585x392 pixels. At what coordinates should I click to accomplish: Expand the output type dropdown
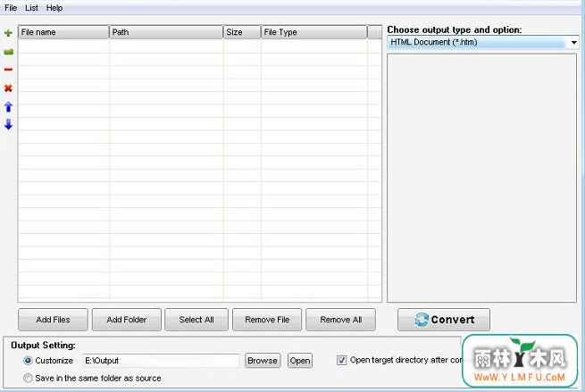point(573,43)
